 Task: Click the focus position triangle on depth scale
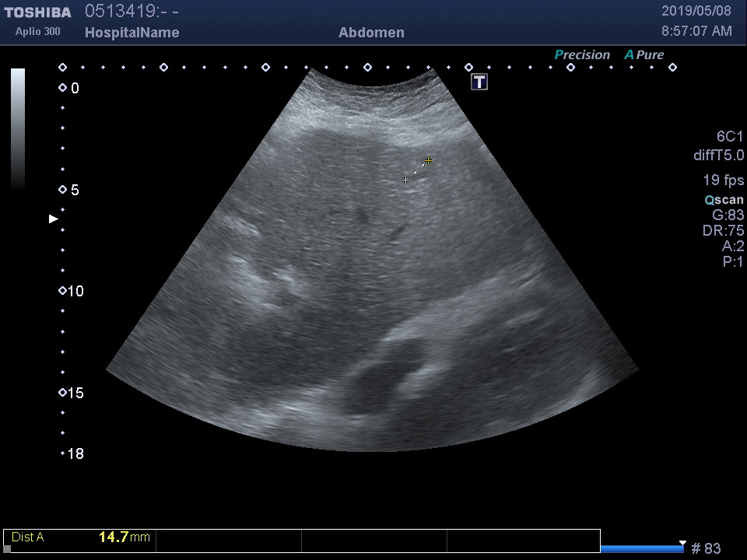[54, 219]
